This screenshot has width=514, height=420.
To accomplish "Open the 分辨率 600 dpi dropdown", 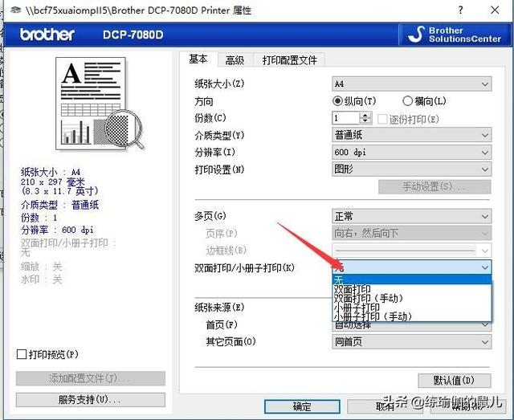I will tap(412, 153).
